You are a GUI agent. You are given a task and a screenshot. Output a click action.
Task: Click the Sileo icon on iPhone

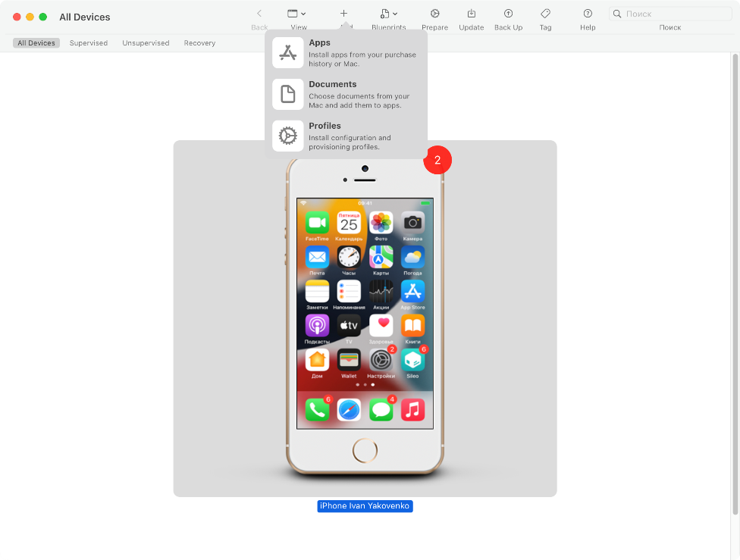tap(413, 361)
